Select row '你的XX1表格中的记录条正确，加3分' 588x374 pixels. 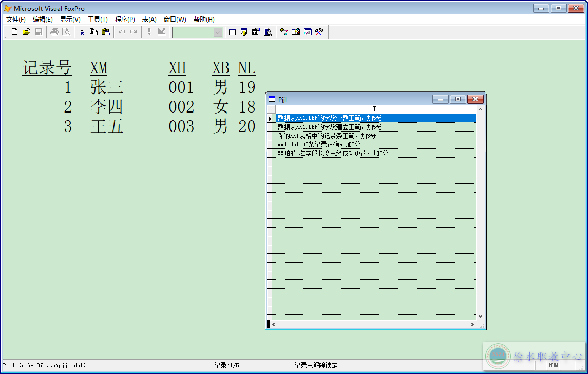376,136
